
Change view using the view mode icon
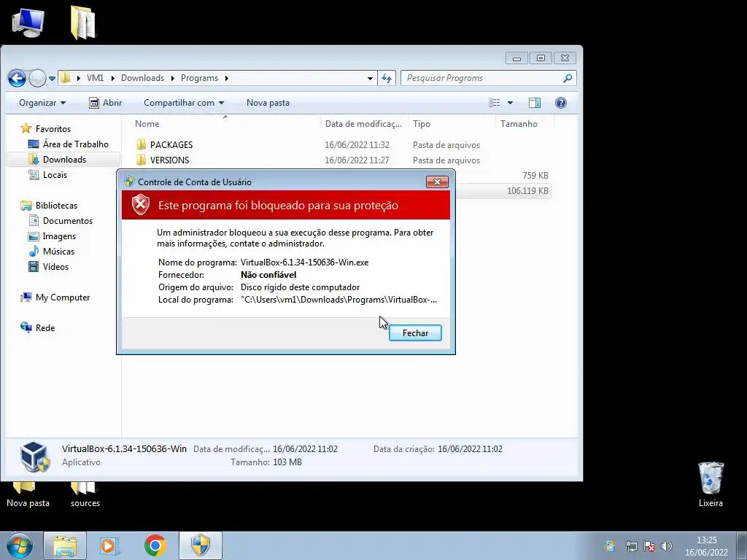(494, 103)
